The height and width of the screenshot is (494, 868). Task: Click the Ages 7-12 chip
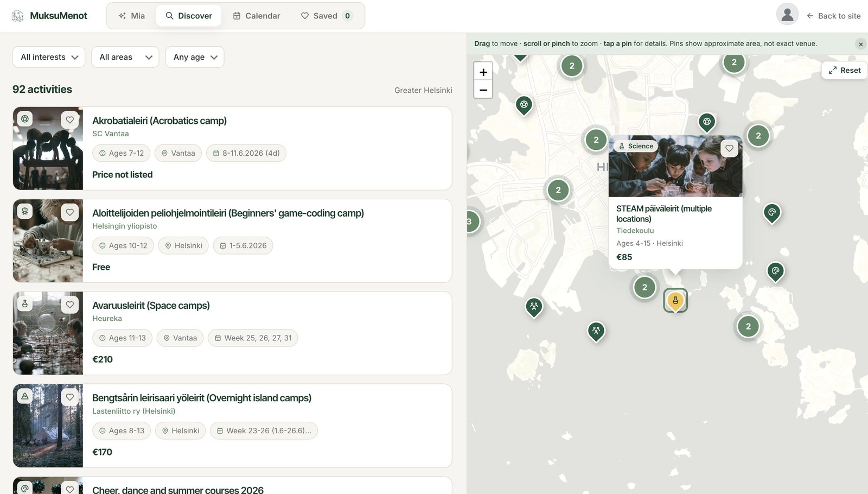click(x=122, y=153)
